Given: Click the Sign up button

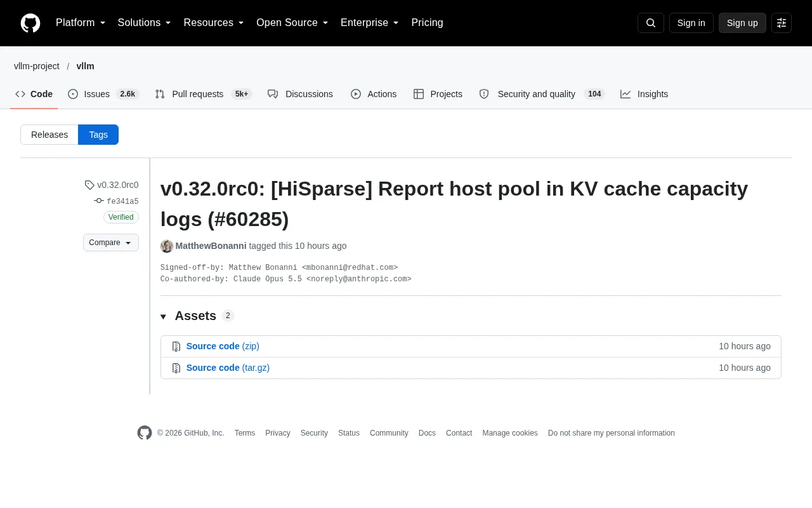Looking at the screenshot, I should click(742, 23).
